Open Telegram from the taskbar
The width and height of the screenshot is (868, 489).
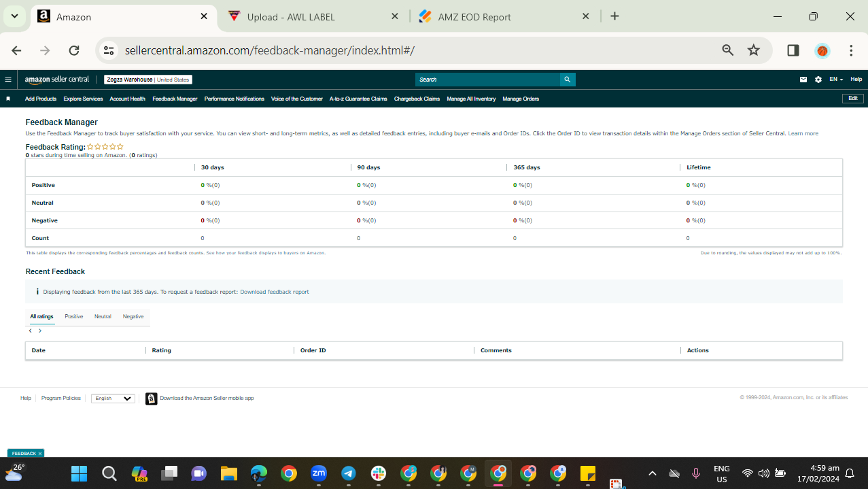[x=349, y=473]
